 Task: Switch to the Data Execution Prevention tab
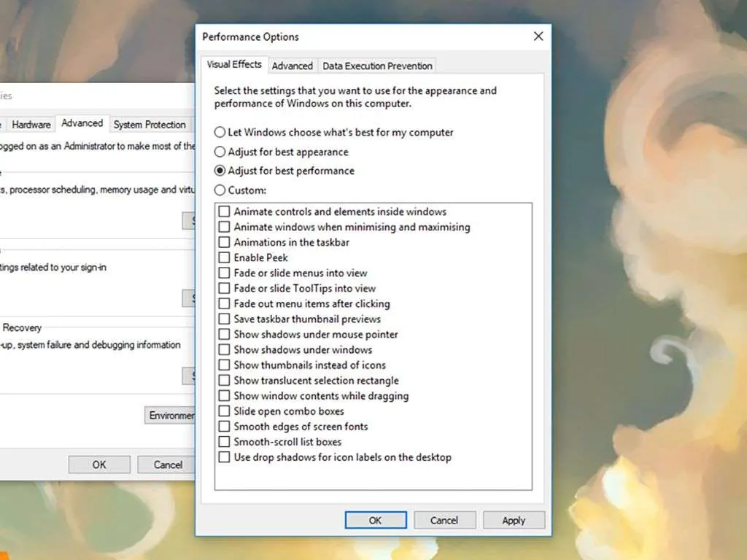tap(377, 66)
